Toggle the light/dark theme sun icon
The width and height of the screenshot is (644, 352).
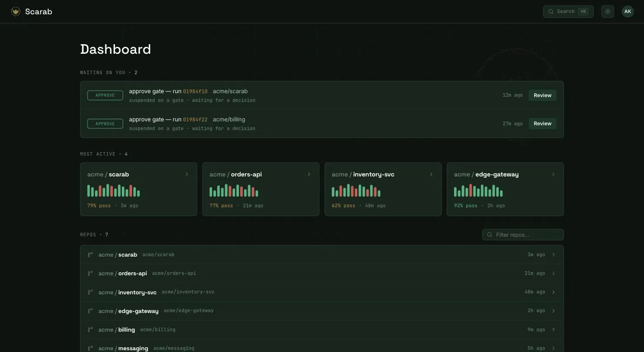tap(608, 12)
